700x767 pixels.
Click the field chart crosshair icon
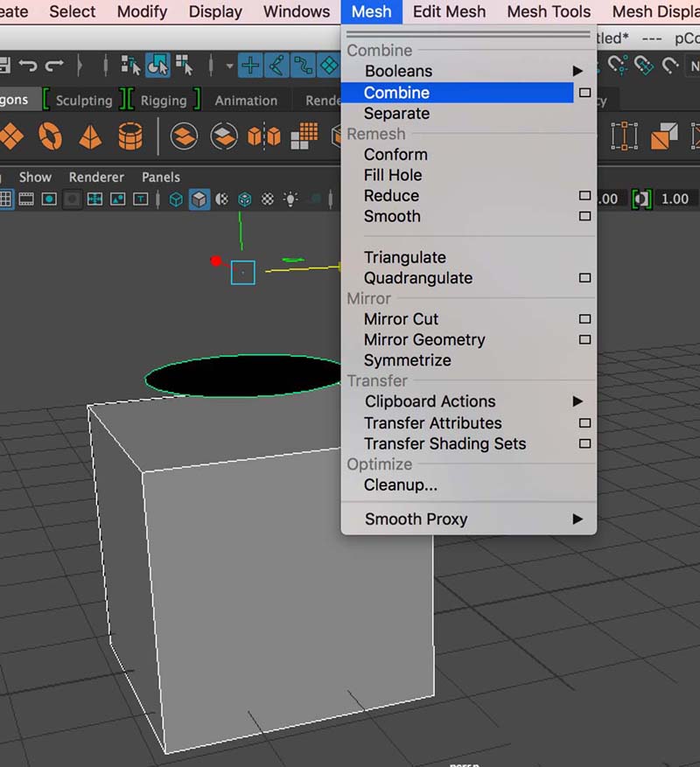point(94,199)
